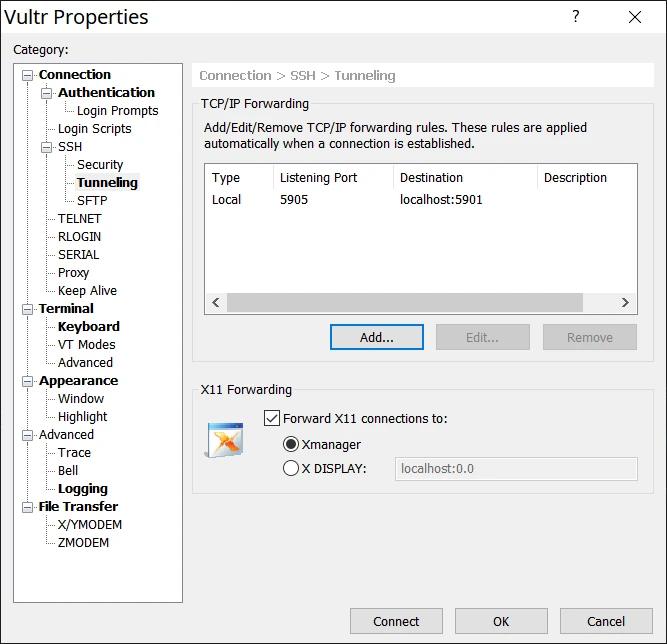The image size is (667, 644).
Task: Select the Connection root category
Action: click(74, 74)
